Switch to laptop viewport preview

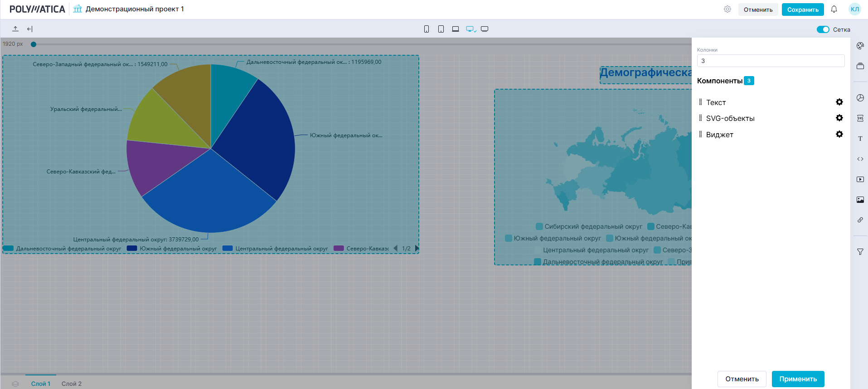[456, 29]
